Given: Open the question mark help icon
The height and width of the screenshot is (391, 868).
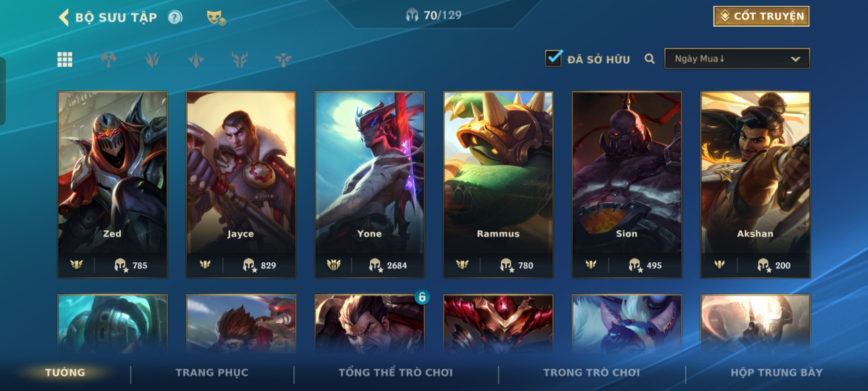Looking at the screenshot, I should pos(175,17).
